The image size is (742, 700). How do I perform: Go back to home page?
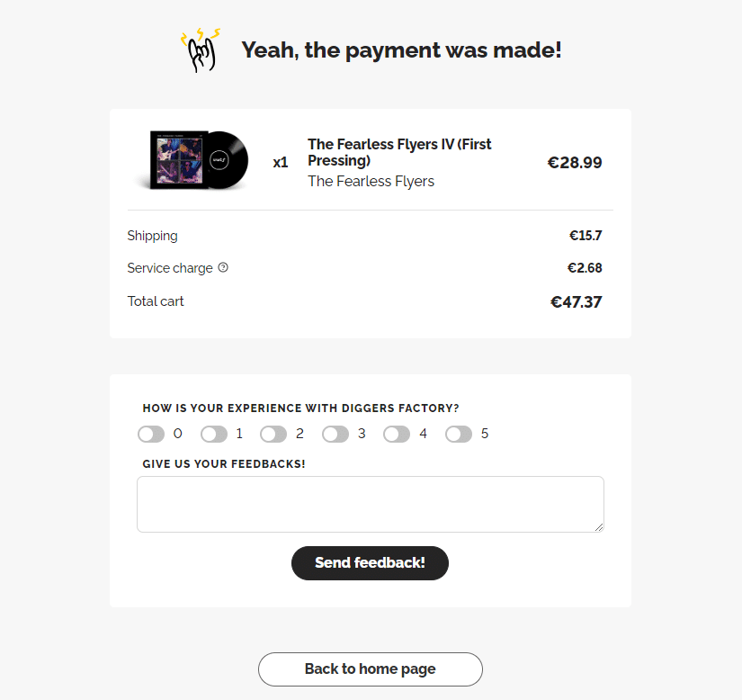point(370,669)
